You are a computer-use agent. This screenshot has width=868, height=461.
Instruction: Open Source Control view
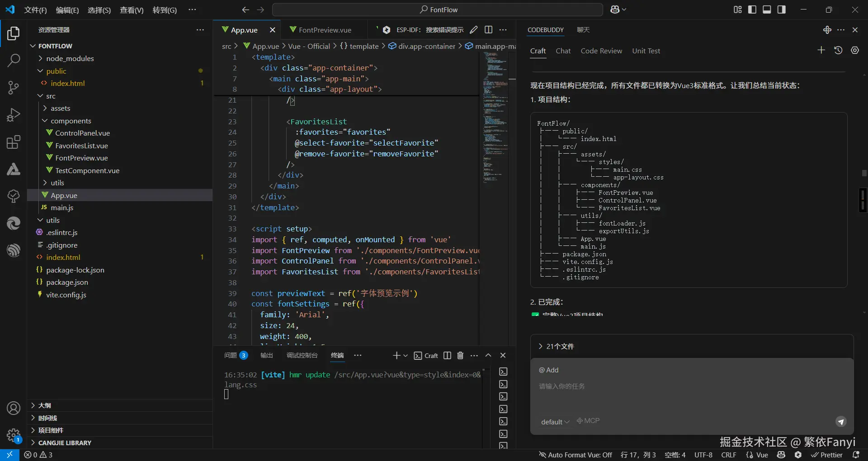(x=14, y=87)
